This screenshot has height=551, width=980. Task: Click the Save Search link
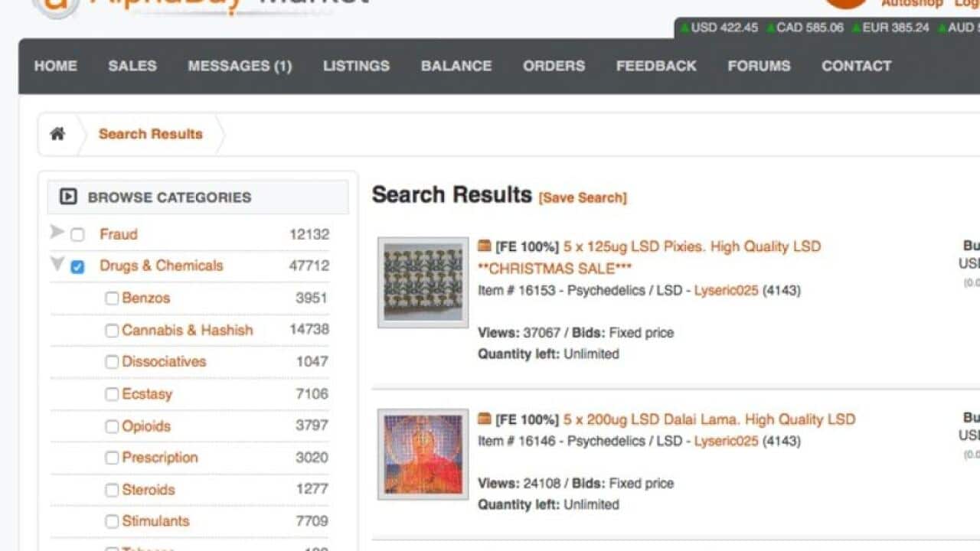(x=583, y=197)
